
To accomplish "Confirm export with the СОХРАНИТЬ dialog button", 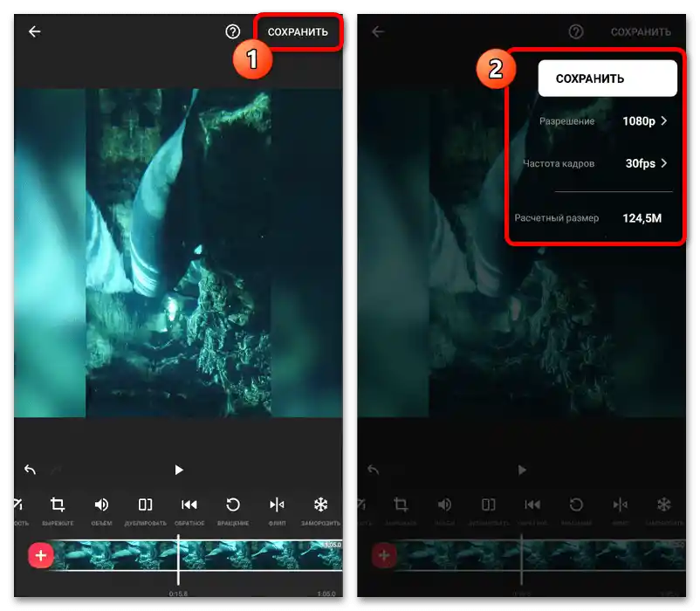I will tap(607, 78).
